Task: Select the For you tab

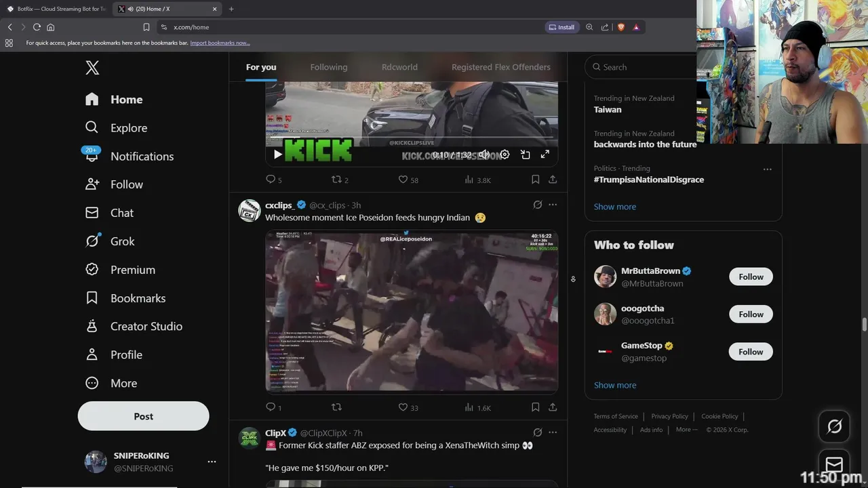Action: (x=261, y=67)
